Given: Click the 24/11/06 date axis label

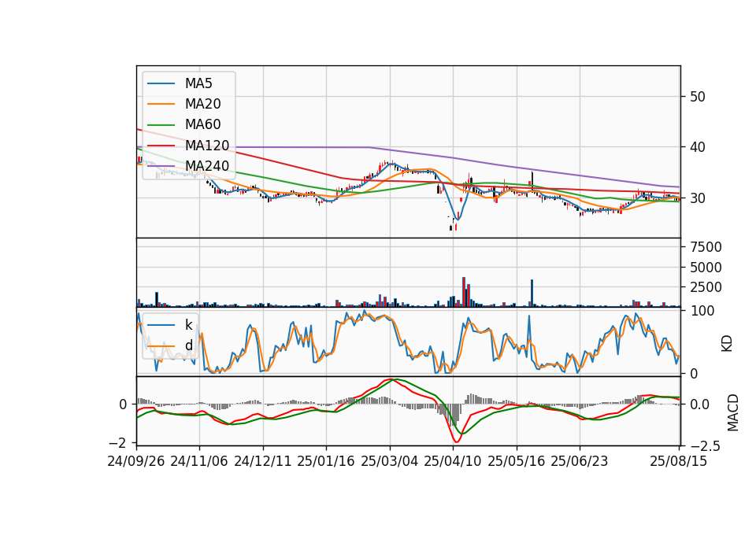Looking at the screenshot, I should click(x=199, y=461).
